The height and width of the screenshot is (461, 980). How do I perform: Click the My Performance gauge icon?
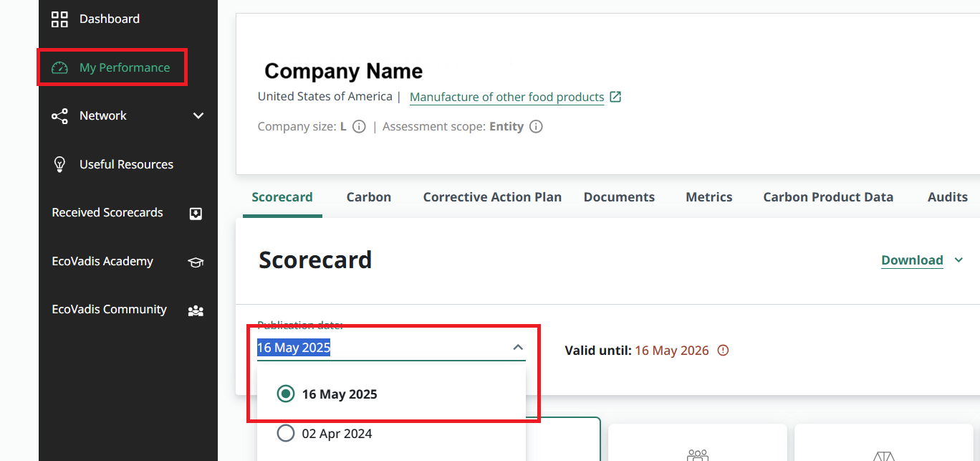(x=59, y=68)
